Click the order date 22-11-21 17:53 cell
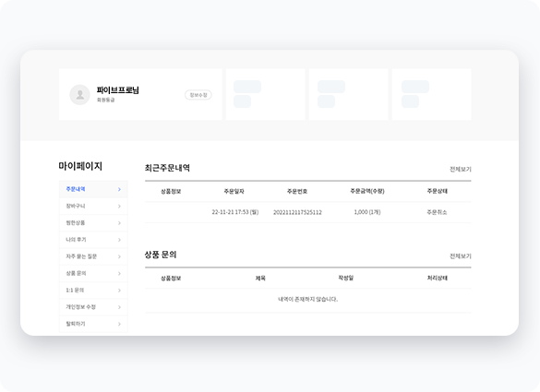 click(235, 212)
